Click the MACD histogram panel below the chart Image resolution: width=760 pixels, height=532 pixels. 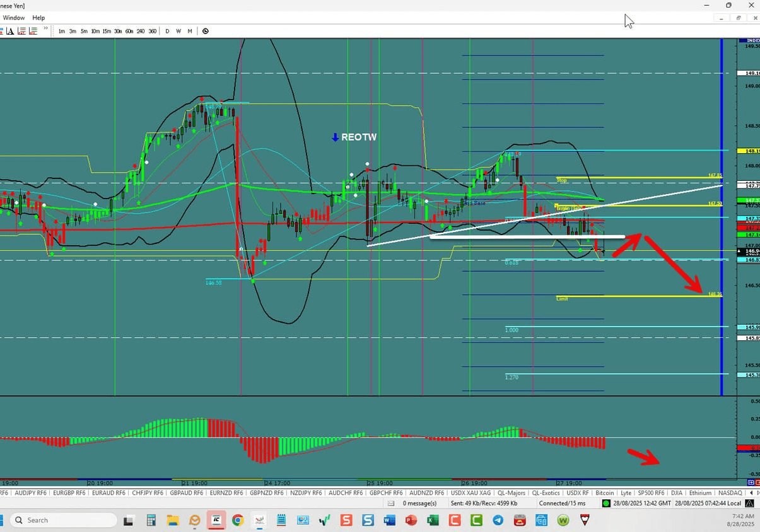[x=315, y=438]
